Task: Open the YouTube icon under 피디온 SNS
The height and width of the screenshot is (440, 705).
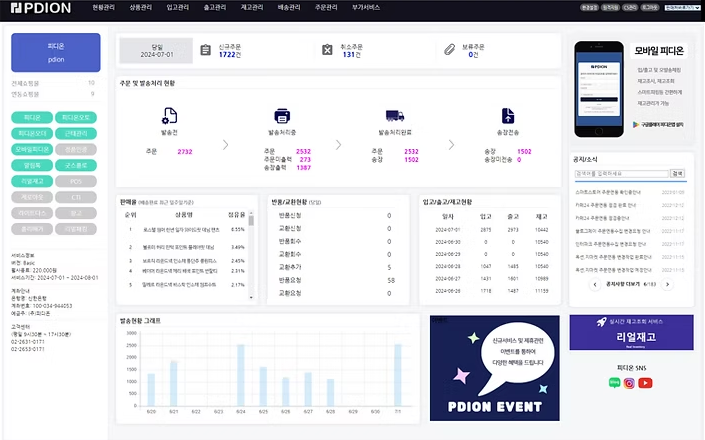Action: [x=644, y=383]
